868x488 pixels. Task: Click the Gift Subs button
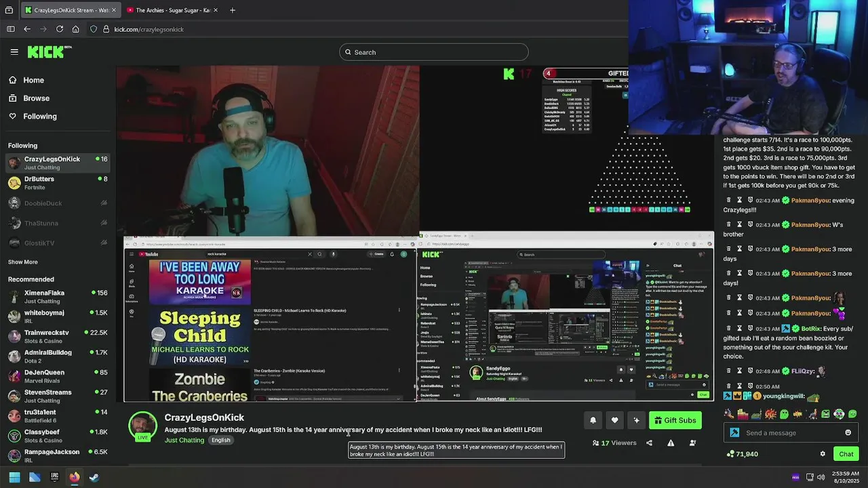click(675, 420)
